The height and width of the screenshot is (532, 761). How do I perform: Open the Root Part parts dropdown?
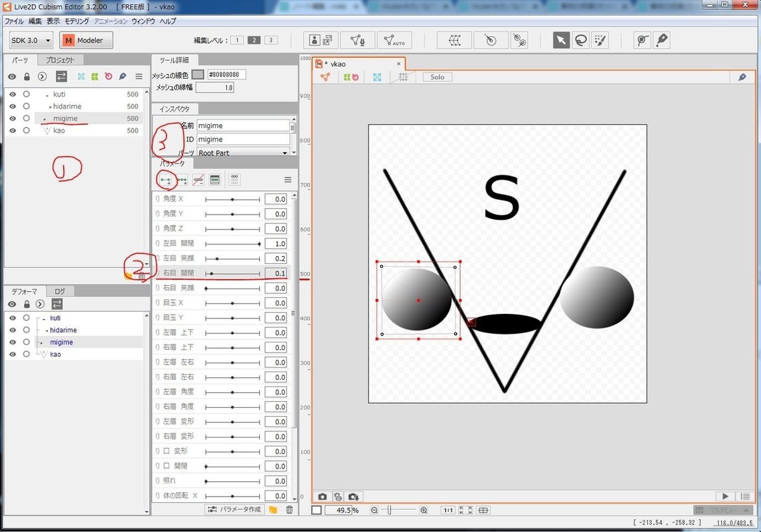coord(242,153)
